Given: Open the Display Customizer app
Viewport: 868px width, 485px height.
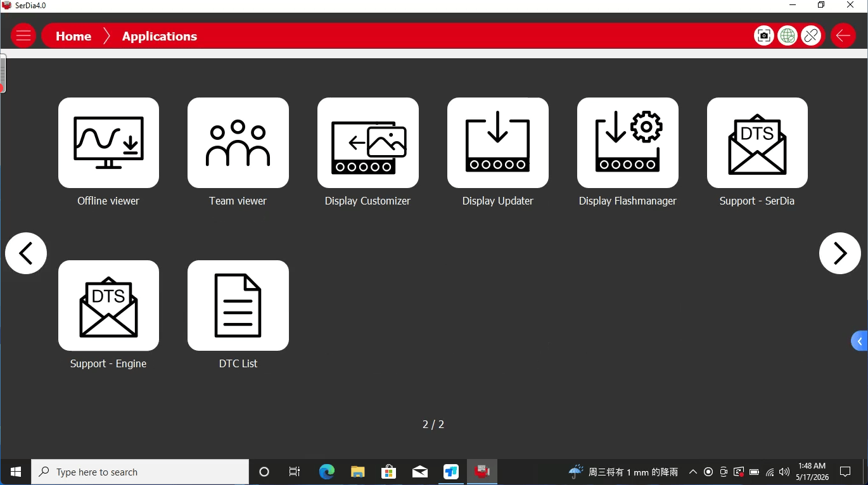Looking at the screenshot, I should (x=368, y=142).
